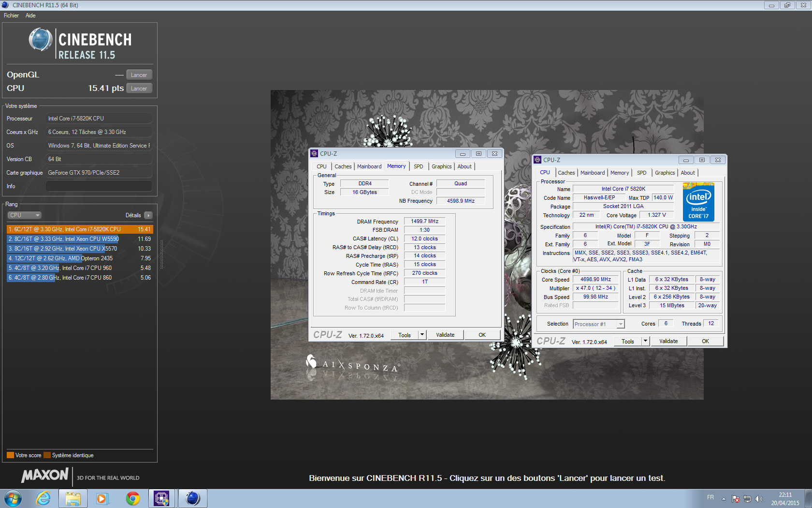Open Caches tab in CPU-Z Memory window
Viewport: 812px width, 508px height.
343,166
